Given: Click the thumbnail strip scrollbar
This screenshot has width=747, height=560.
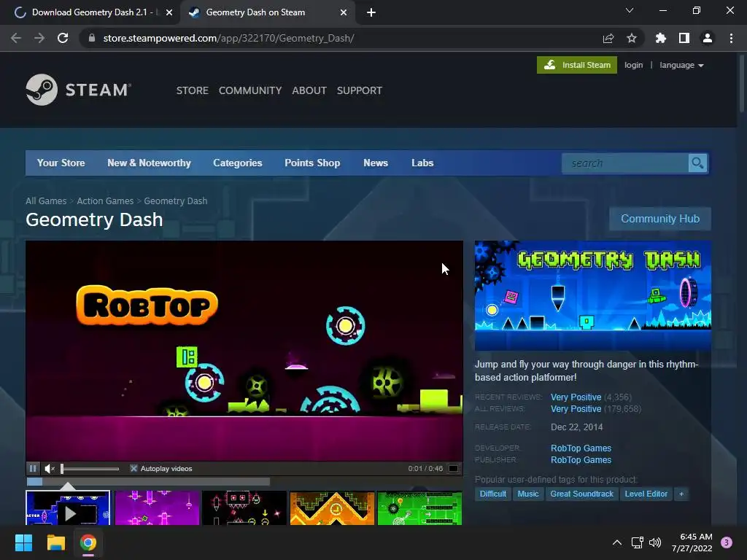Looking at the screenshot, I should 148,482.
